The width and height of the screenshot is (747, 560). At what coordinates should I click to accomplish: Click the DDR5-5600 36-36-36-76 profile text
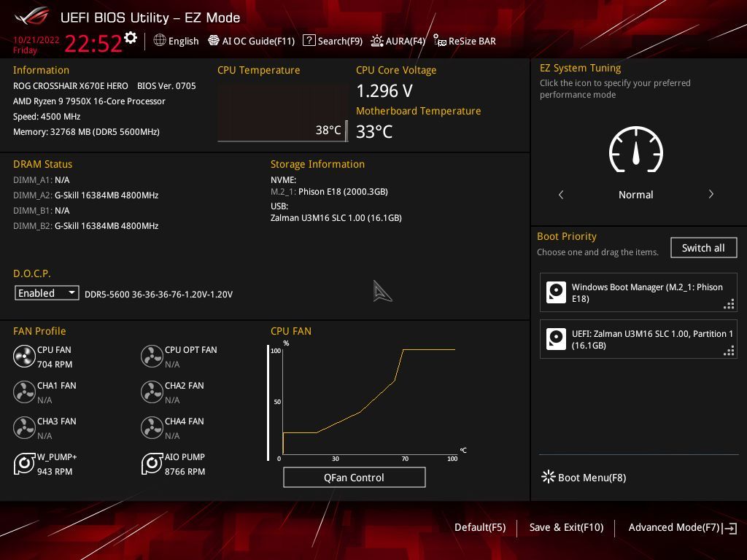[x=158, y=295]
